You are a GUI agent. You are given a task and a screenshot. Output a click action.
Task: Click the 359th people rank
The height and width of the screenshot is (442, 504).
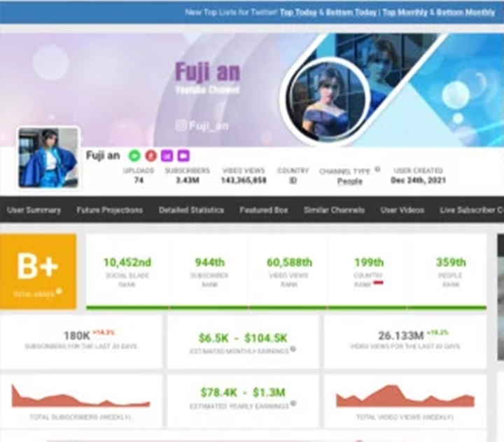click(x=451, y=263)
